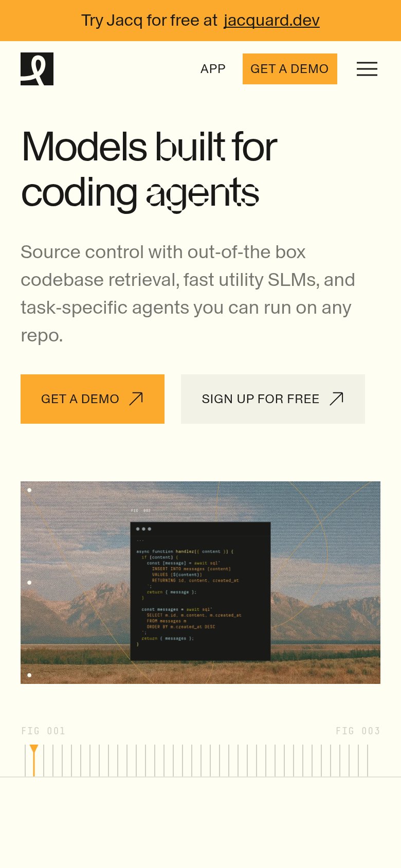
Task: Click arrow icon on hero GET A DEMO
Action: (136, 399)
